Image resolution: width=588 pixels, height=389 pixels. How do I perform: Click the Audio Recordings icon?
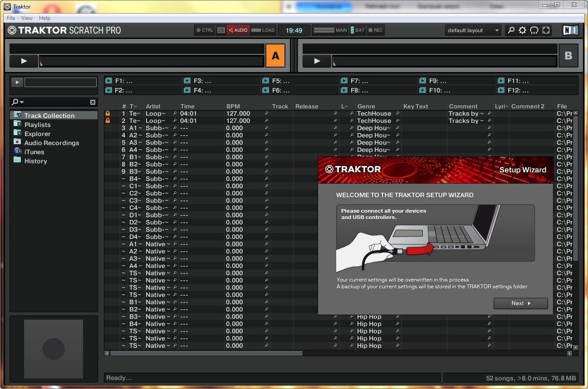(17, 142)
